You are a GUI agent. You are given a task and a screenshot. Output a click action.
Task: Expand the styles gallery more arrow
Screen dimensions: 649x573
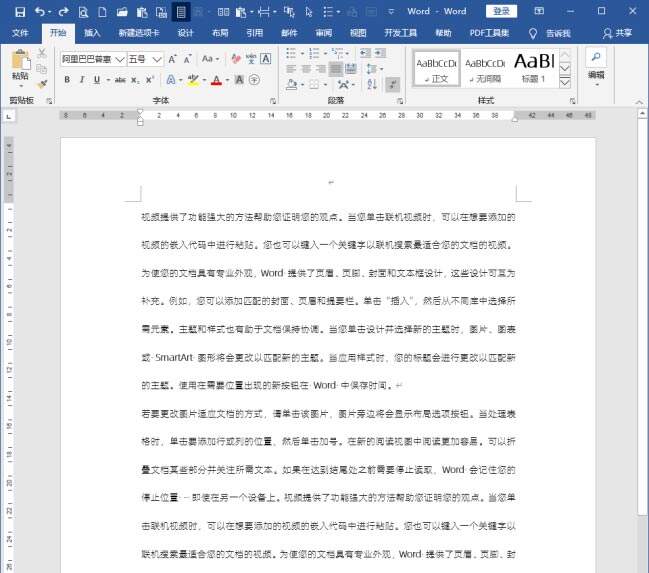(565, 83)
